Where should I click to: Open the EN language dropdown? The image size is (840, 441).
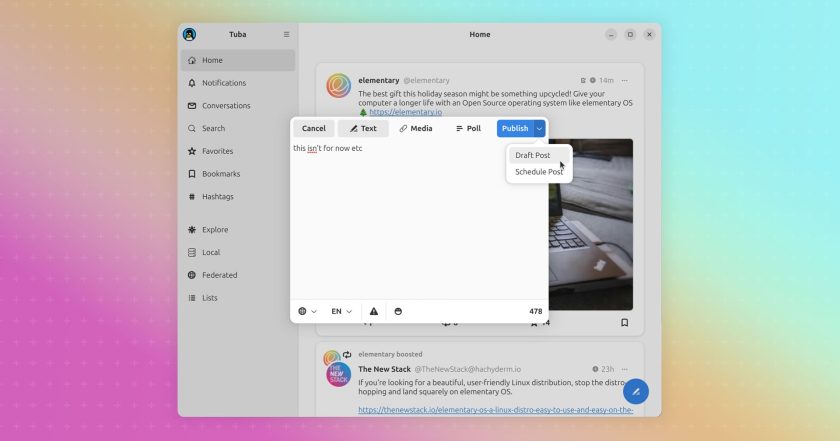click(341, 311)
